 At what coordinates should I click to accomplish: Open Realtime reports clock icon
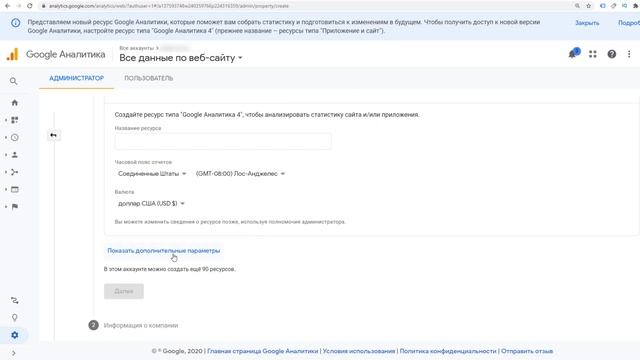click(x=15, y=138)
